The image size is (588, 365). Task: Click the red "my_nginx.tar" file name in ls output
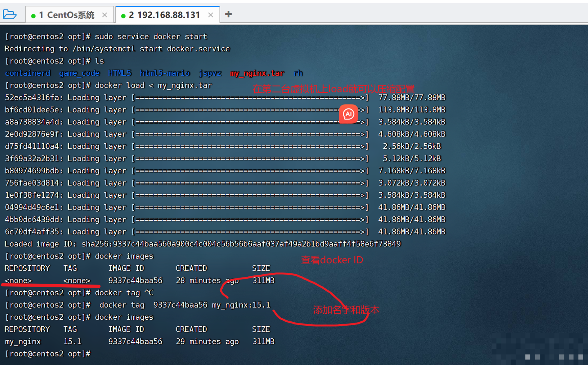point(257,73)
